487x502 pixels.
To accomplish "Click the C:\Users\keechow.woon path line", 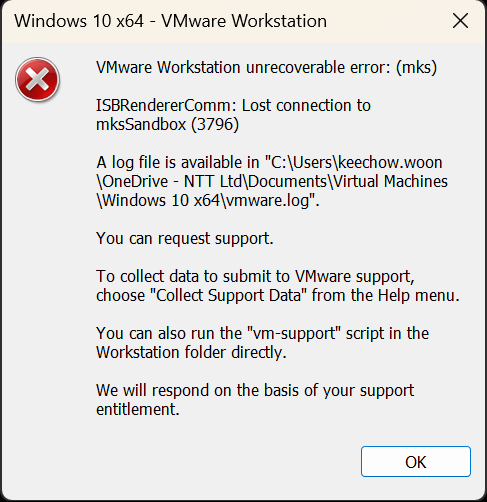I will tap(269, 163).
